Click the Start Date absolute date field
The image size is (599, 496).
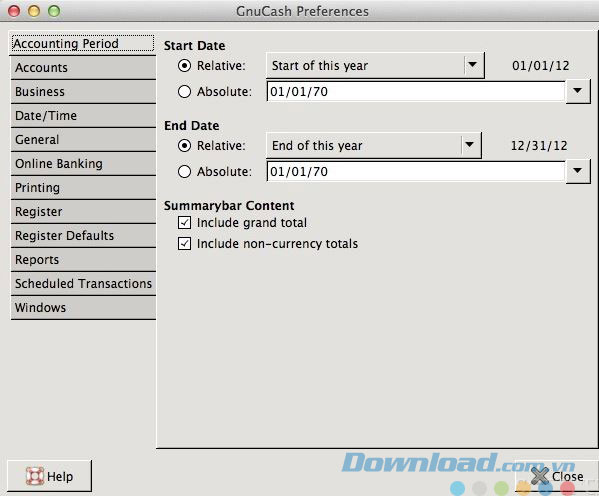click(x=416, y=92)
